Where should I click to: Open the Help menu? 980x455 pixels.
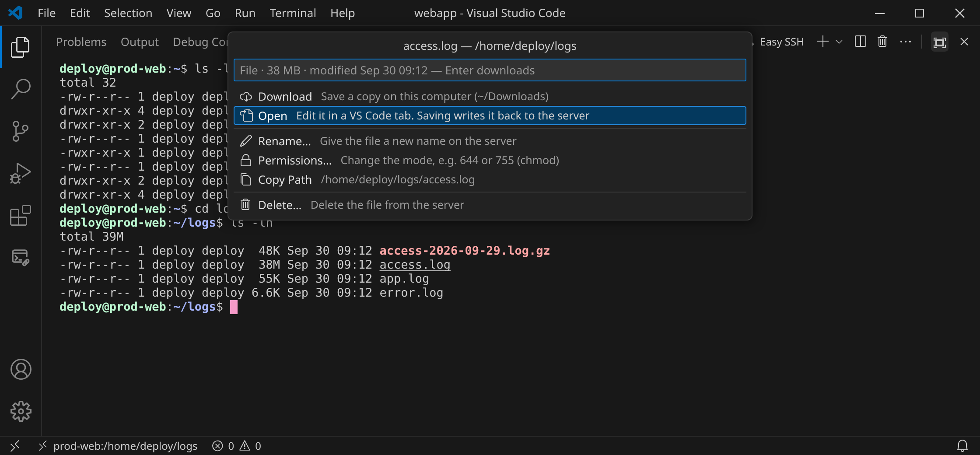343,13
